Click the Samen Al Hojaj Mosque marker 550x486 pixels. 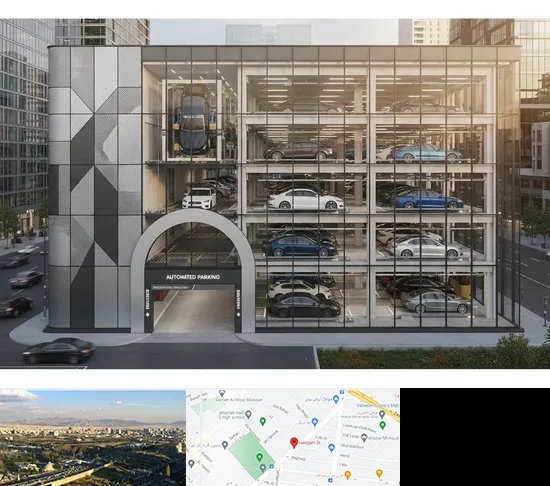pyautogui.click(x=222, y=392)
